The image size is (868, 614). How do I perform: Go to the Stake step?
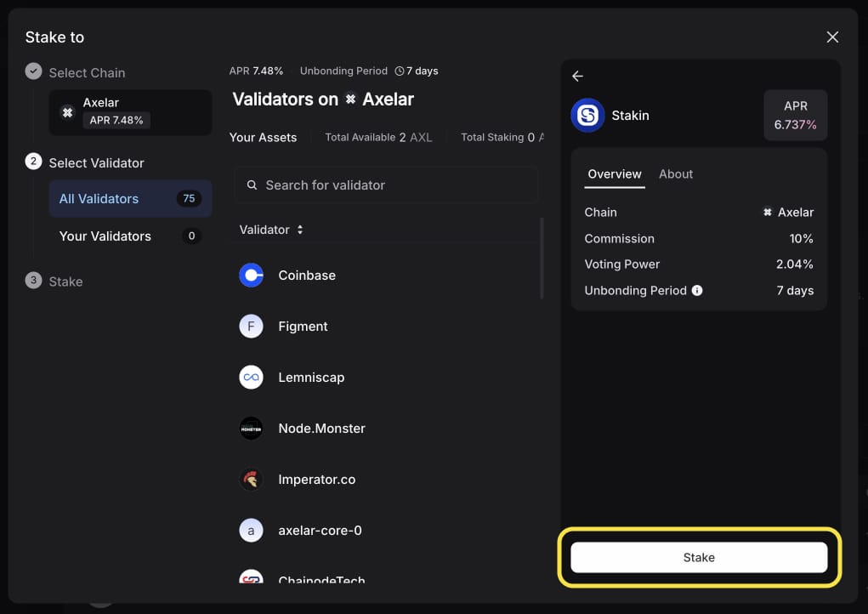click(x=65, y=281)
